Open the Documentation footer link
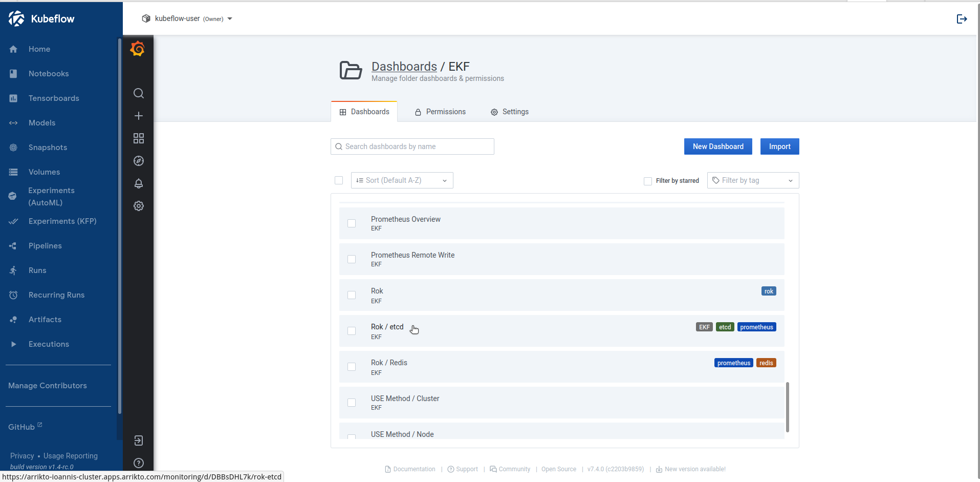This screenshot has height=482, width=980. coord(410,469)
